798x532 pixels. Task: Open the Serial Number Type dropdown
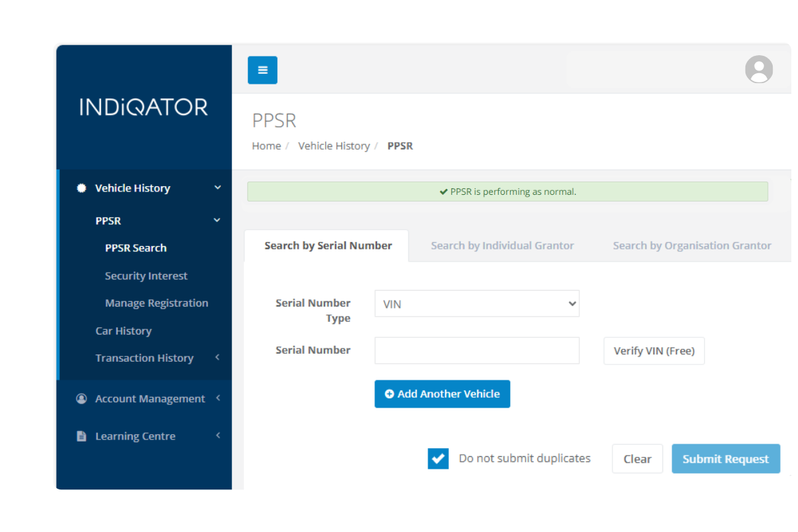click(476, 303)
